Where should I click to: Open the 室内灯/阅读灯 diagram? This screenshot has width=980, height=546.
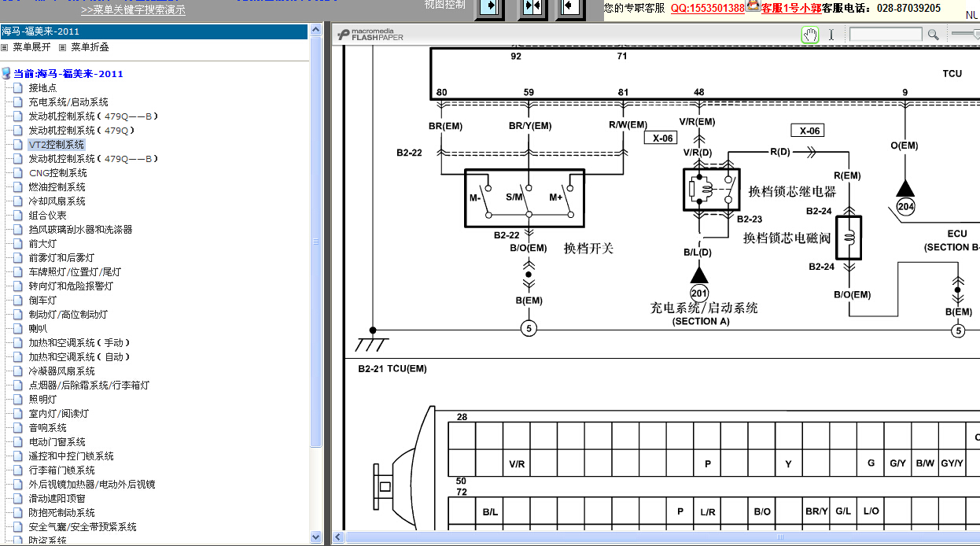pos(59,414)
